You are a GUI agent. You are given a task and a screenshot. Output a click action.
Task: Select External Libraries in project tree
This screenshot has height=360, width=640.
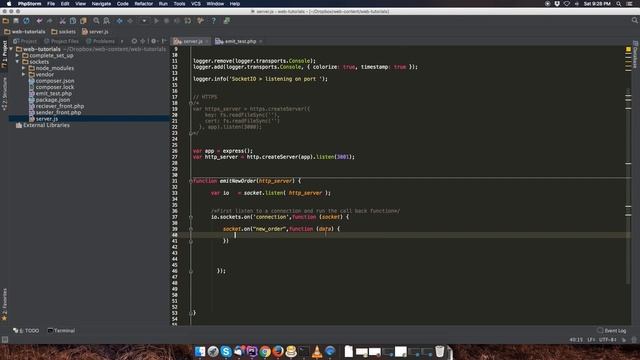pos(42,125)
